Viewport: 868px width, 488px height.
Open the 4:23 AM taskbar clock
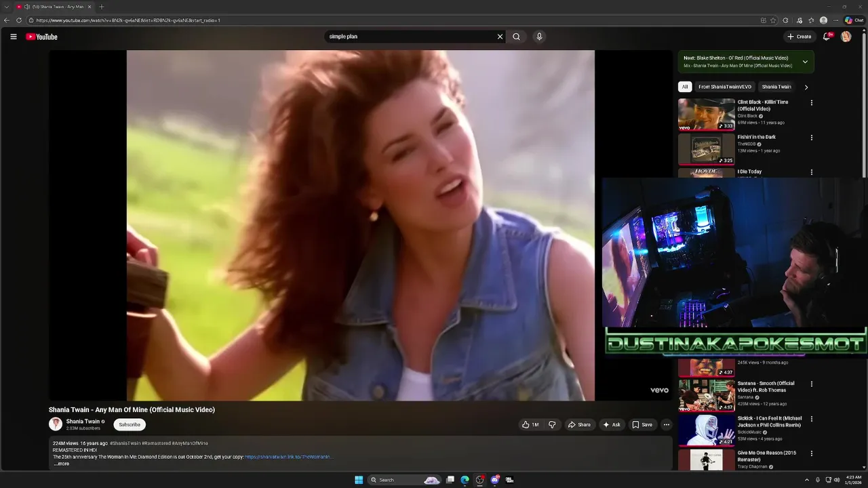point(854,480)
